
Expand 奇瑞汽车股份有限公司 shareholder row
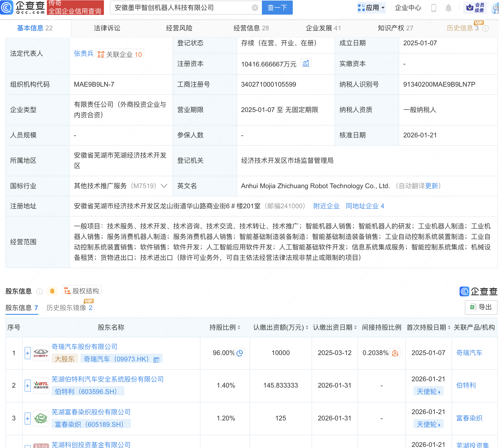pyautogui.click(x=27, y=353)
